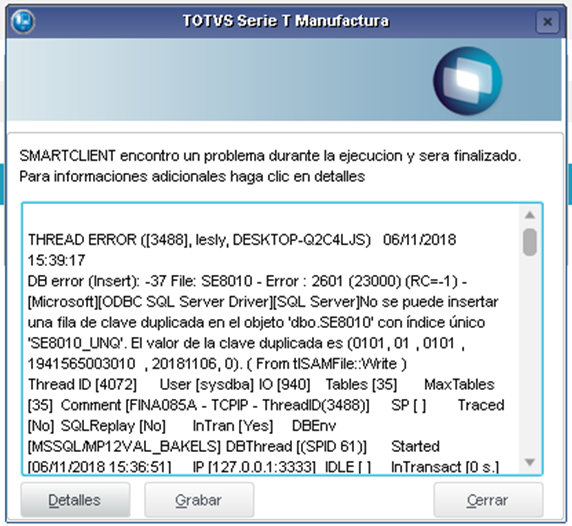Click the 'TOTVS Serie T Manufactura' window title
572x526 pixels.
(286, 21)
